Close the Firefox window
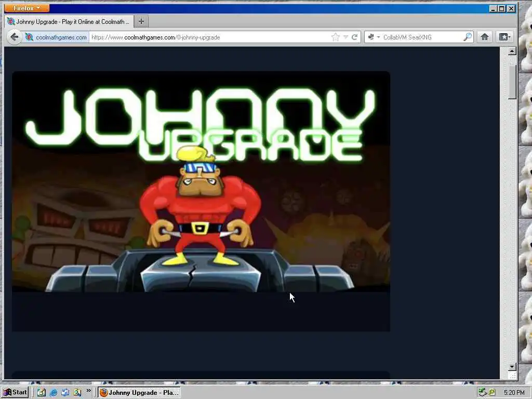This screenshot has width=532, height=399. coord(511,8)
